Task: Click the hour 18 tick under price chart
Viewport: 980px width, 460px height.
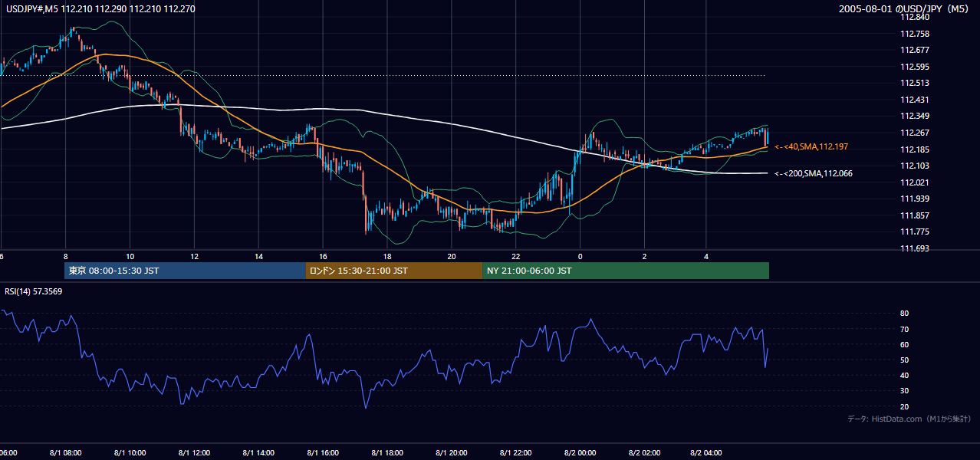Action: [387, 257]
